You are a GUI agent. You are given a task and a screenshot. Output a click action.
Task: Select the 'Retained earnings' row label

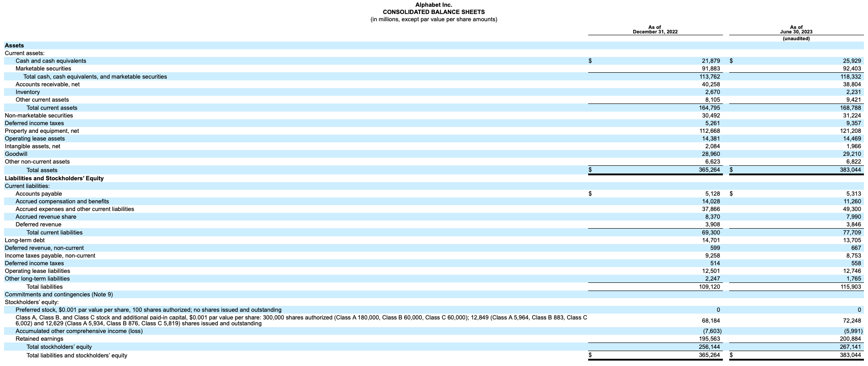click(39, 339)
